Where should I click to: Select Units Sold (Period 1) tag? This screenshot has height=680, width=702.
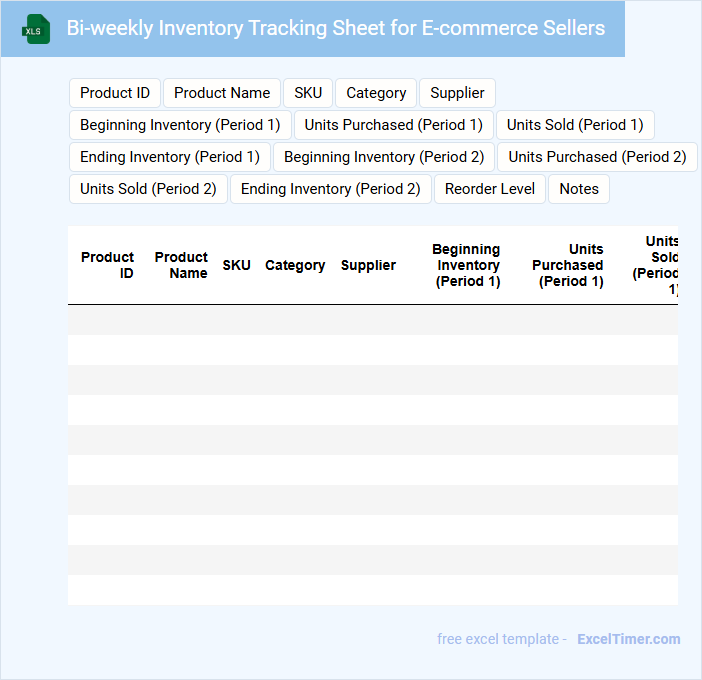[575, 125]
